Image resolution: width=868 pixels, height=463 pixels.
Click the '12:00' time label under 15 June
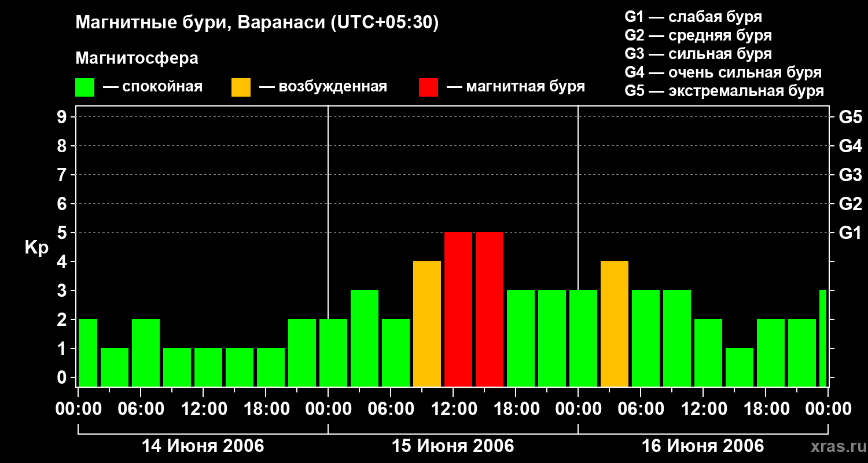(454, 409)
